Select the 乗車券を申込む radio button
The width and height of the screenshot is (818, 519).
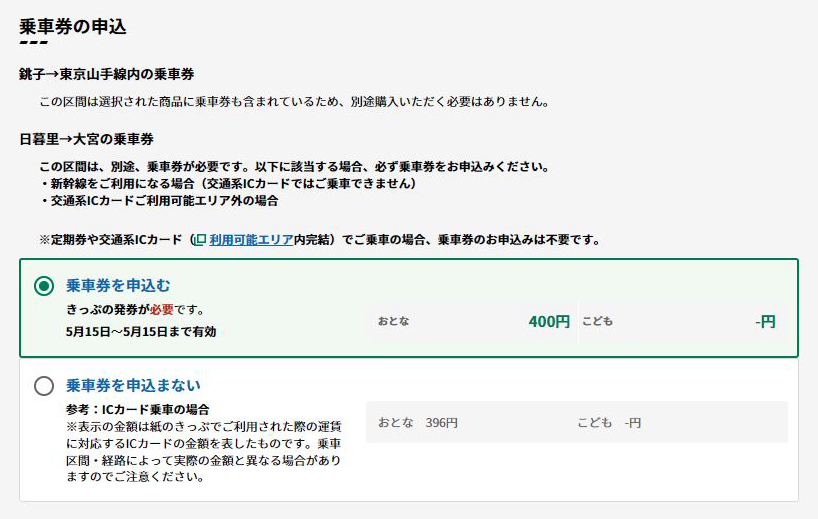(x=44, y=285)
